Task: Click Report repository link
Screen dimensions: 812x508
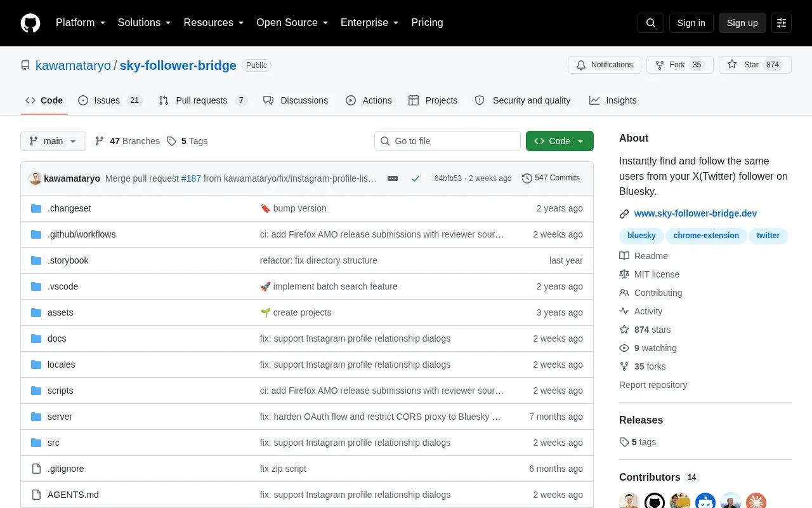Action: 653,385
